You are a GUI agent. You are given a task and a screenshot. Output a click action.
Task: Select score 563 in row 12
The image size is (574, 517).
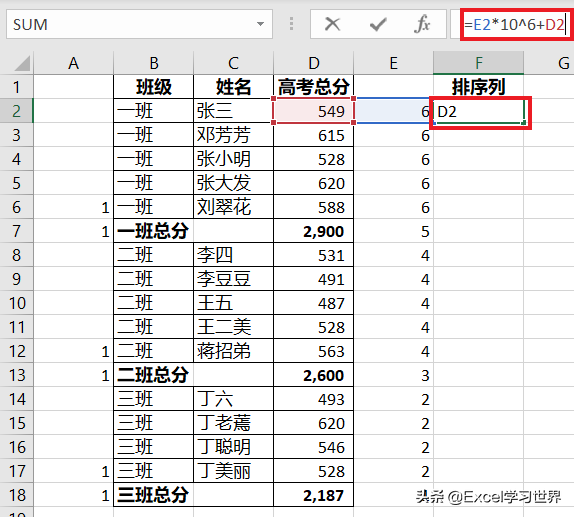pos(313,351)
